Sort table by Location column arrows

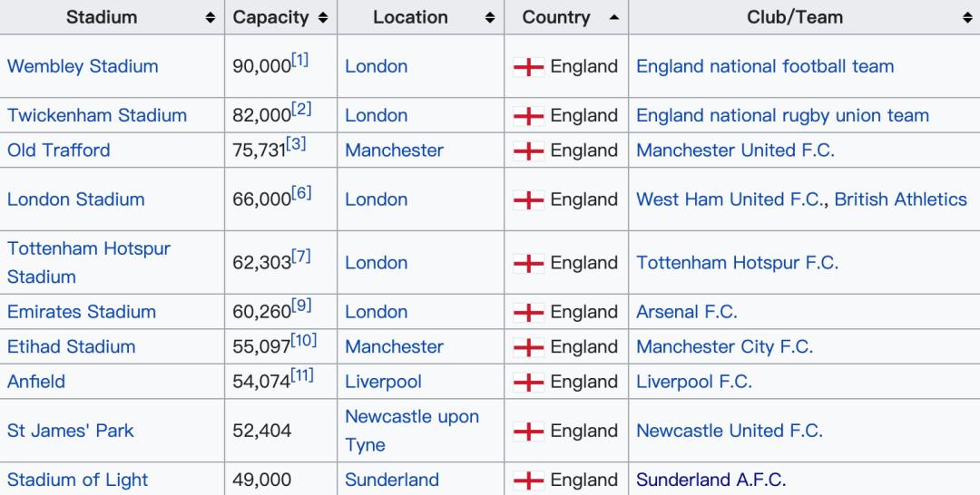tap(490, 17)
